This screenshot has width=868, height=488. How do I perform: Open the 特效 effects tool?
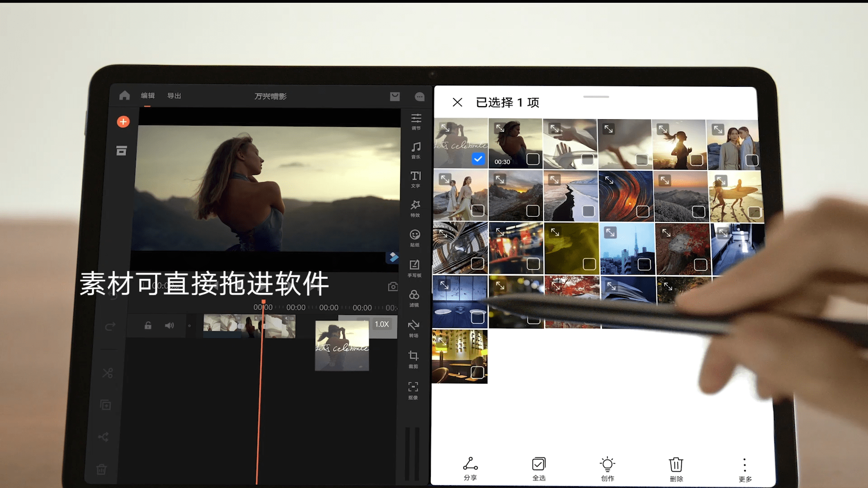point(415,209)
